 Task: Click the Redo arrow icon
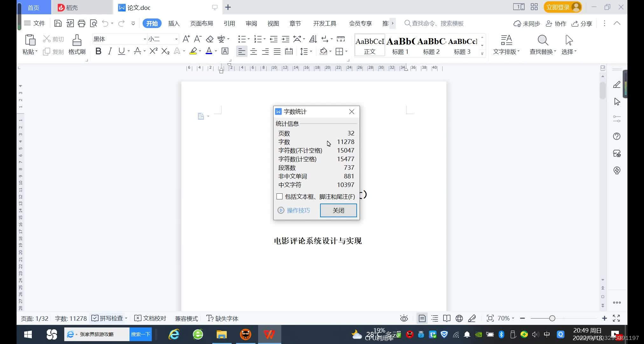click(x=121, y=23)
